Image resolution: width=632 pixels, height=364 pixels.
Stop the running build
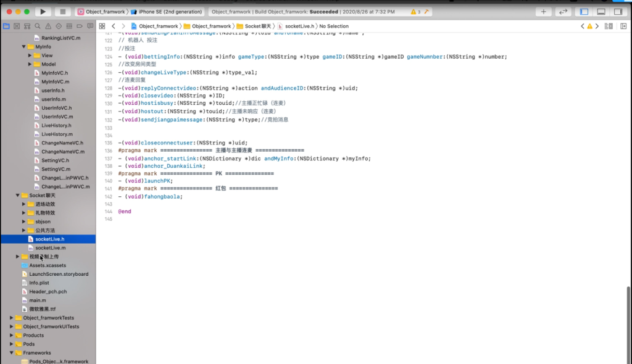[62, 12]
